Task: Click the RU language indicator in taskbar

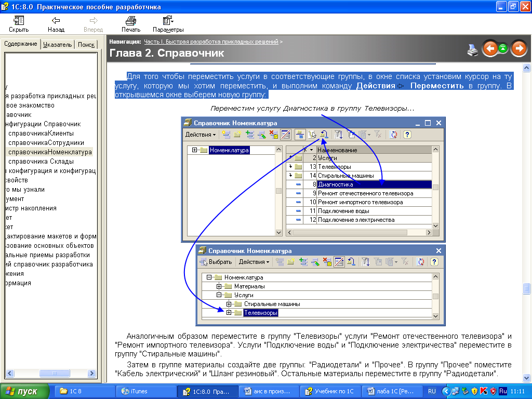Action: (432, 391)
